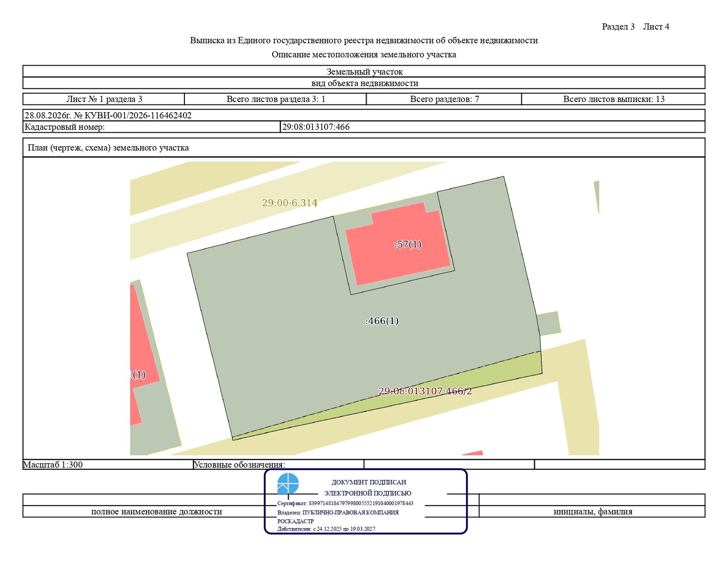The width and height of the screenshot is (728, 563).
Task: Click the "Действителен:" validity dates line
Action: coord(326,529)
